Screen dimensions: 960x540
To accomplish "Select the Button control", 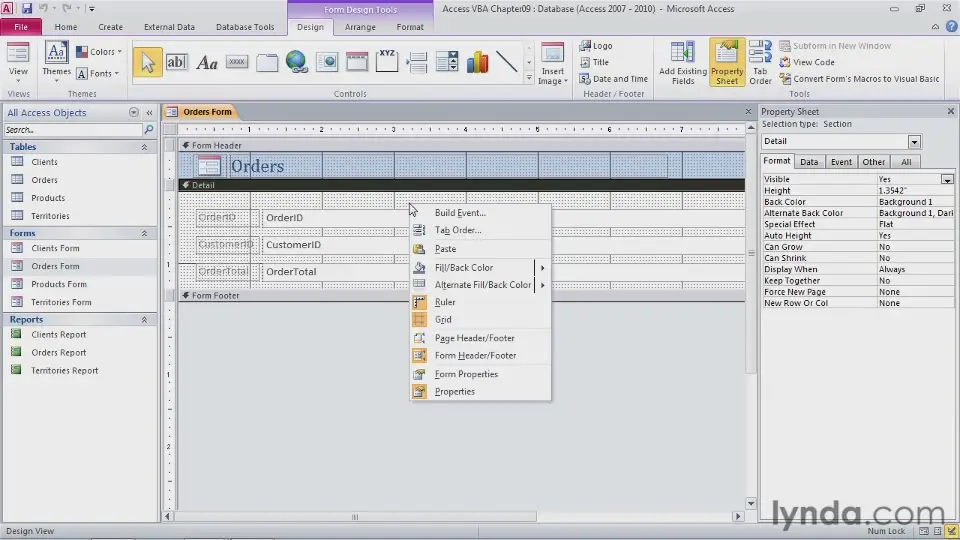I will click(x=237, y=62).
